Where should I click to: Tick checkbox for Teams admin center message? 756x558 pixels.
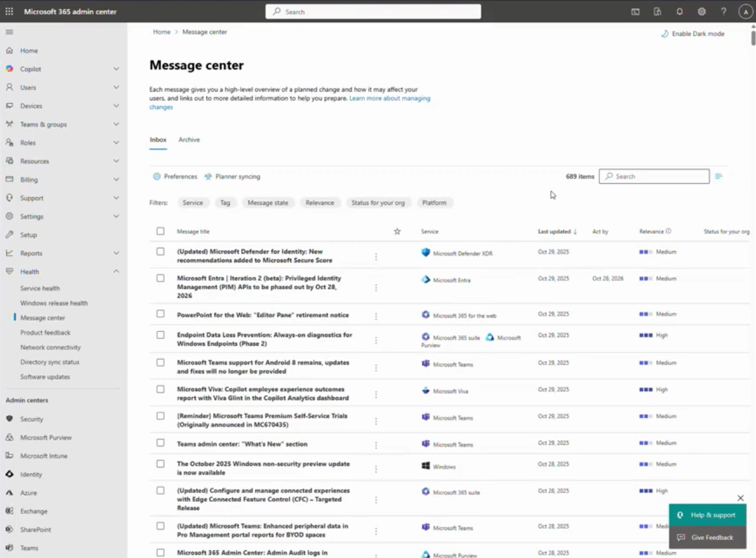tap(161, 443)
